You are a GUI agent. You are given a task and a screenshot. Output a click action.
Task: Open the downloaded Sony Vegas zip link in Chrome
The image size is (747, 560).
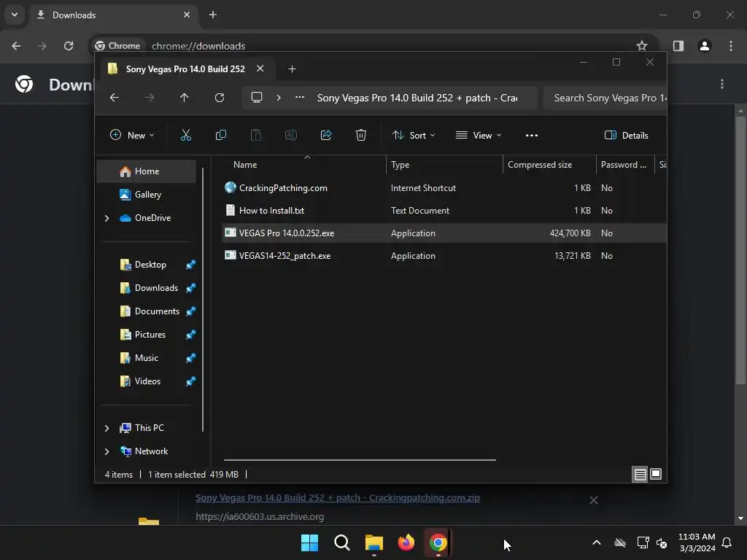click(x=337, y=498)
